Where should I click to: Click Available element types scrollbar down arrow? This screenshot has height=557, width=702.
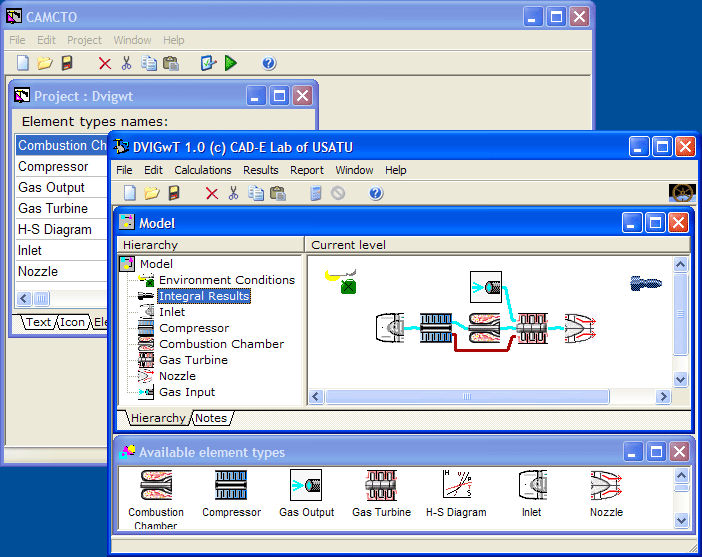tap(681, 520)
